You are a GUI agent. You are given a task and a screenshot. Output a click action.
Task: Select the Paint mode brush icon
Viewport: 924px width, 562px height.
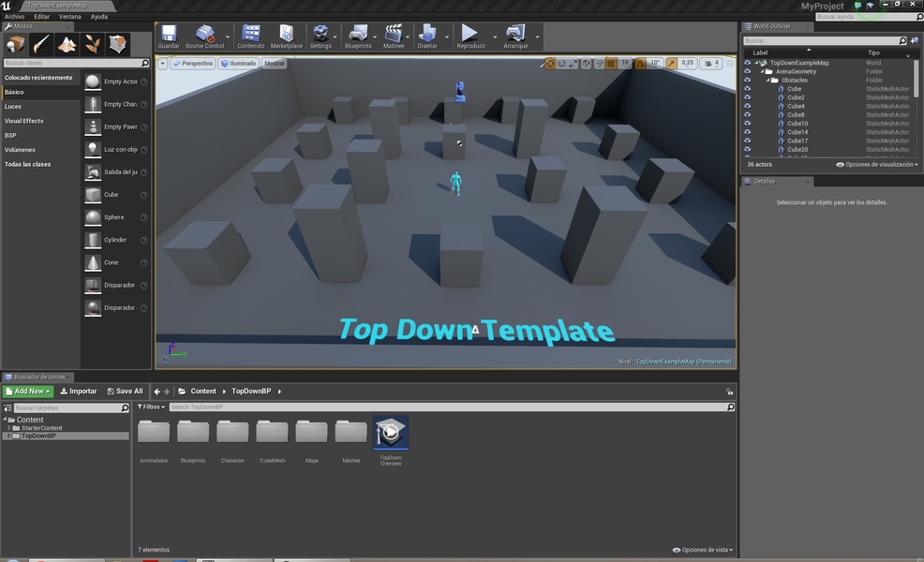pos(42,44)
